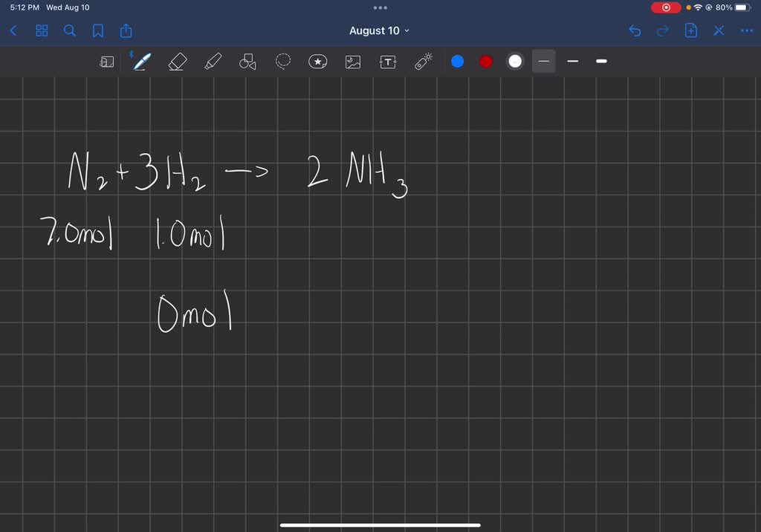761x532 pixels.
Task: Tap the status bar clock 5:12 PM
Action: (25, 7)
